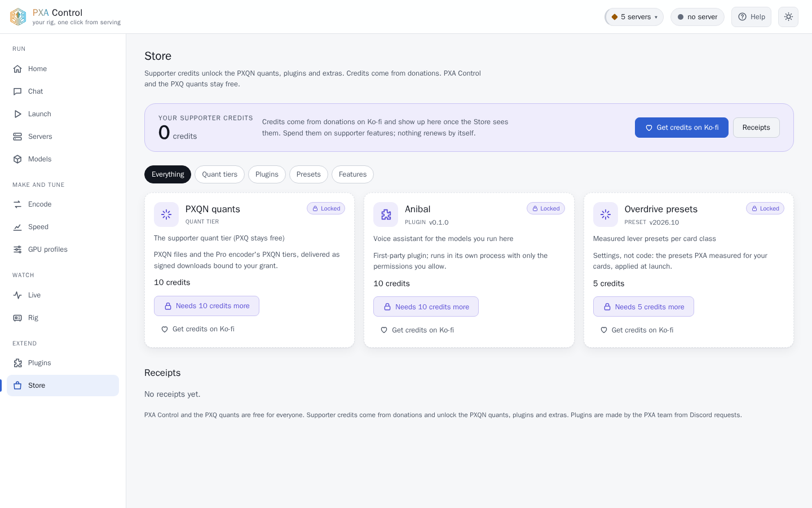Click the Locked badge on PXQN quants
Screen dimensions: 812x508
[326, 208]
